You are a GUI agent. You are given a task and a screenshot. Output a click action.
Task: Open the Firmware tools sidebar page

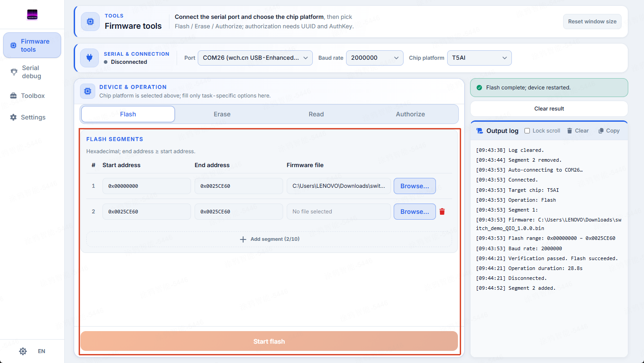[x=32, y=45]
